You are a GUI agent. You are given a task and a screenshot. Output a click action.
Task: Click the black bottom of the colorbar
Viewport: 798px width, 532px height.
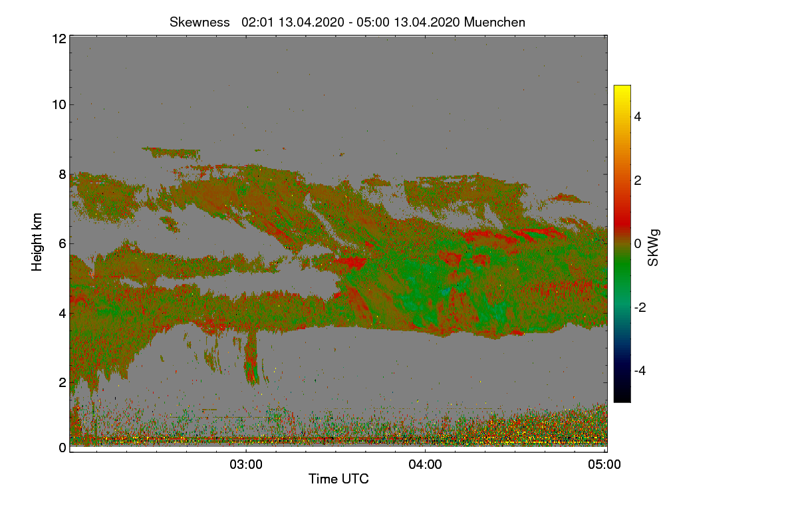click(622, 396)
